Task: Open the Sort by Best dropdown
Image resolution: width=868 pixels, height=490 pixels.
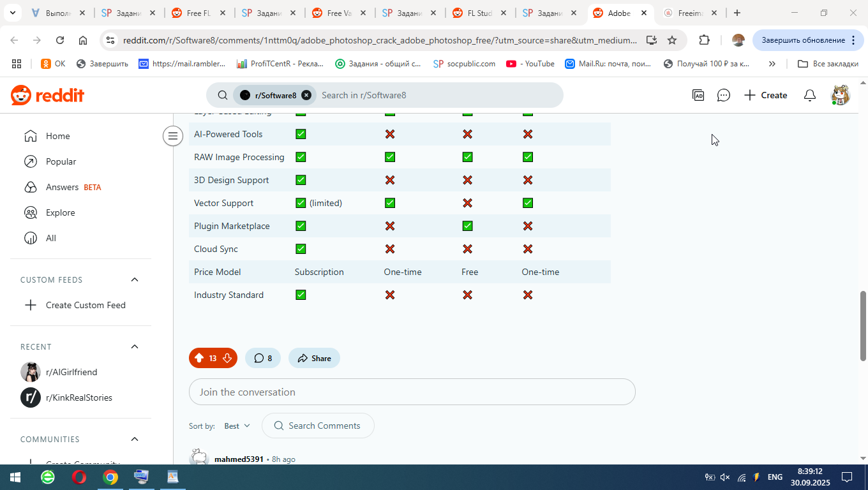Action: [x=237, y=426]
